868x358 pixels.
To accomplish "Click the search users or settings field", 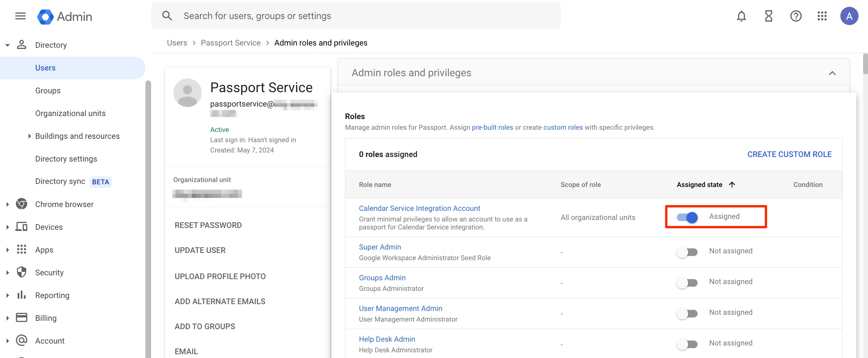I will click(x=356, y=16).
